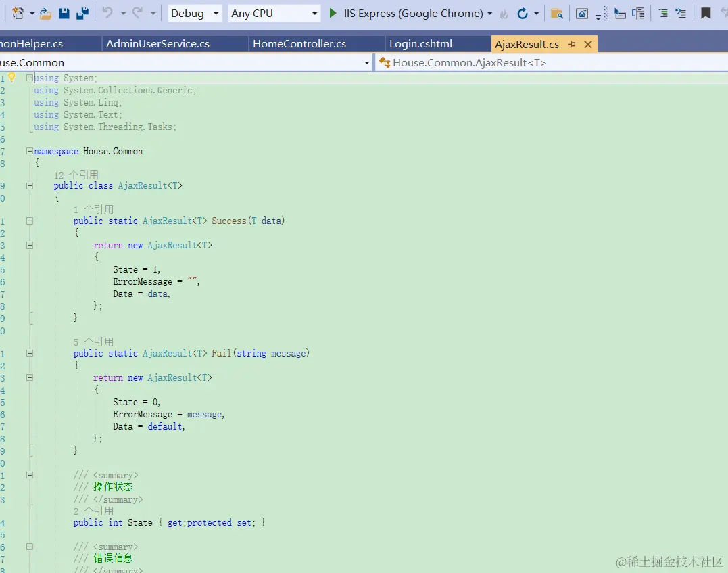The height and width of the screenshot is (573, 728).
Task: Click 'Data = default,' code line
Action: click(149, 426)
